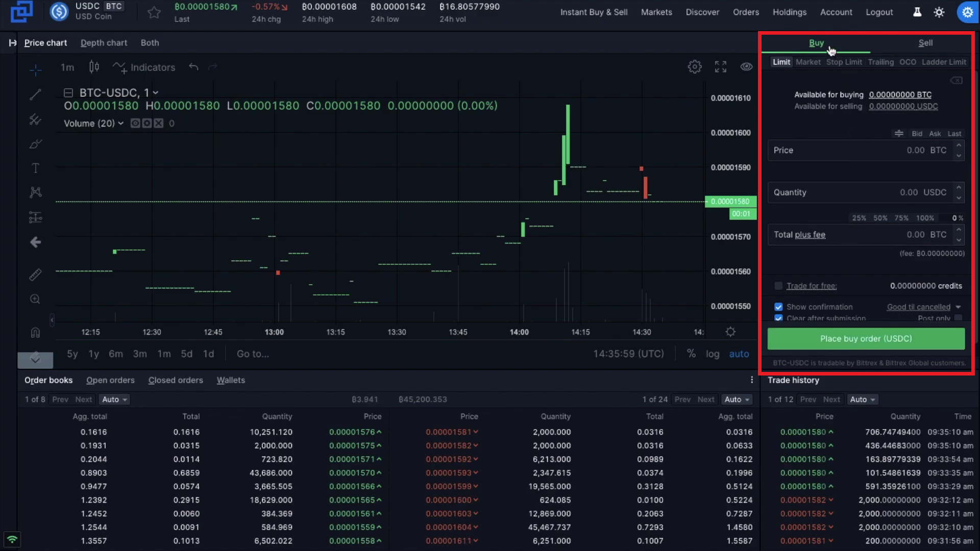
Task: Increase the Price field stepper up
Action: (x=959, y=145)
